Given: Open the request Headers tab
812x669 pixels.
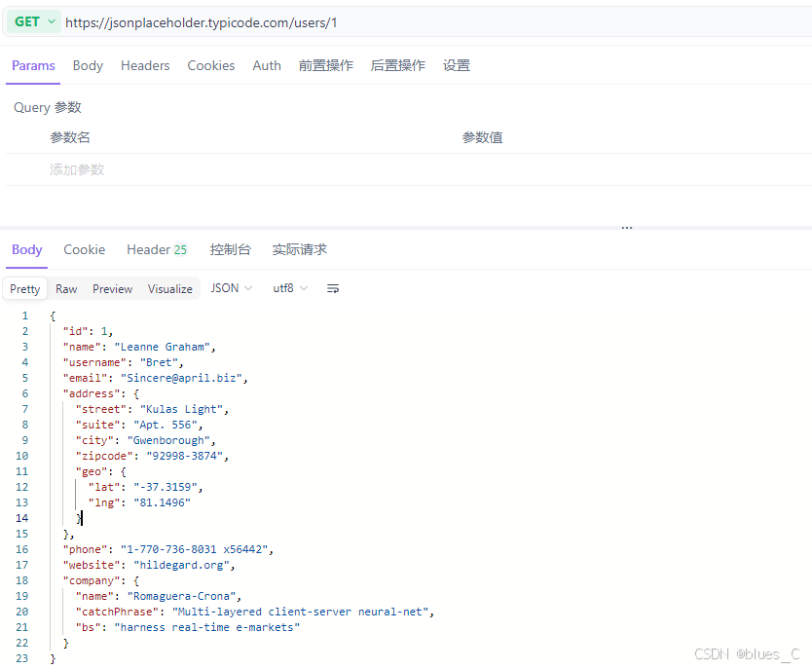Looking at the screenshot, I should [x=145, y=66].
